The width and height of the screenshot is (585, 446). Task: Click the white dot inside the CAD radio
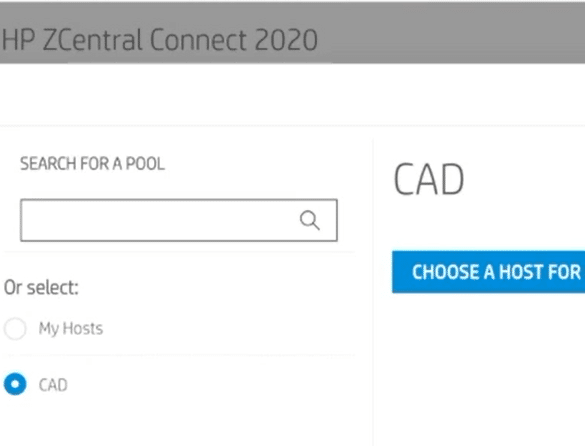[15, 384]
